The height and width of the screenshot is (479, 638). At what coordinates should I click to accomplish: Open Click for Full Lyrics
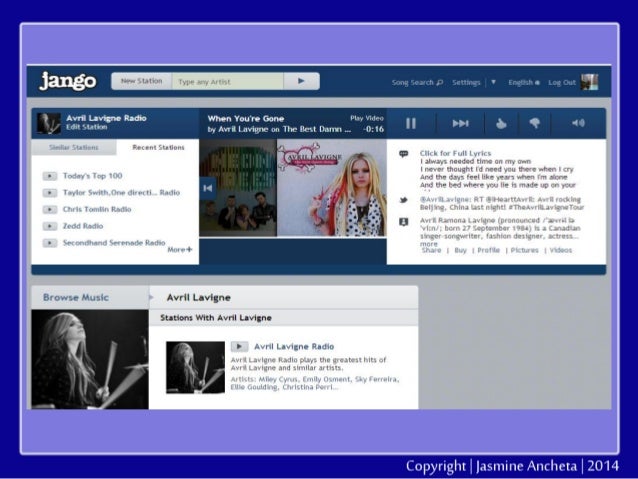point(455,153)
